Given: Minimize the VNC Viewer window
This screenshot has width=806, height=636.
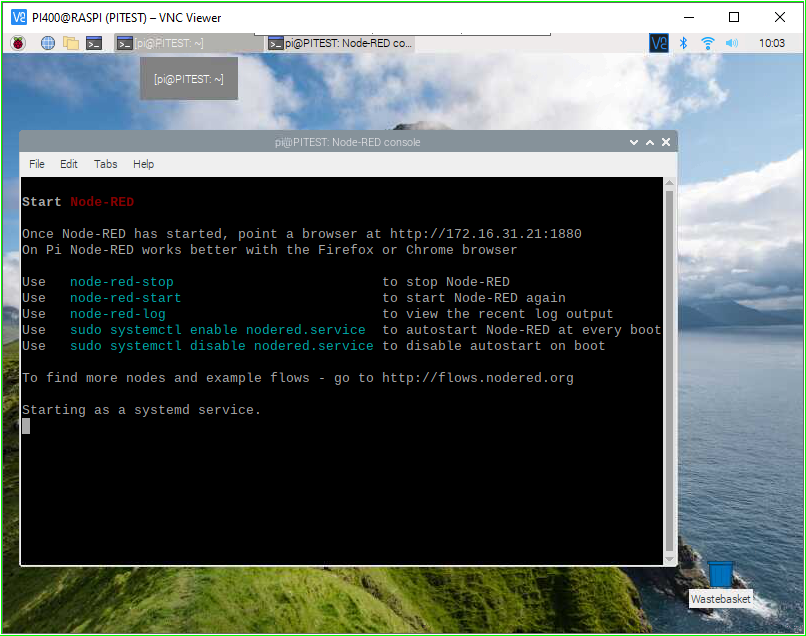Looking at the screenshot, I should [689, 17].
